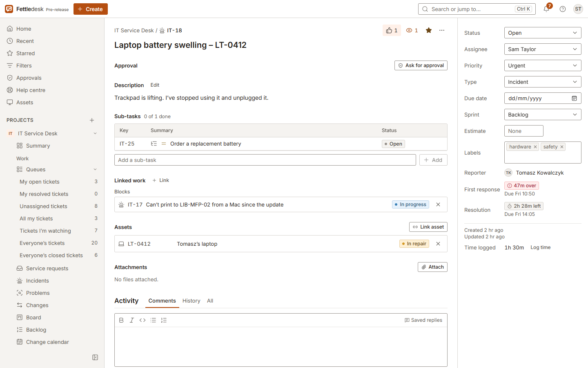Open the Sprint dropdown showing Backlog

click(543, 114)
